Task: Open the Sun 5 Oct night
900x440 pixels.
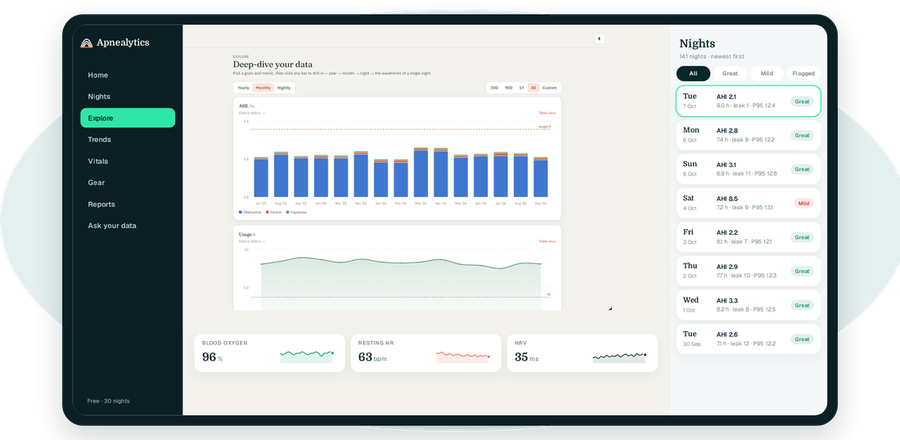Action: (x=748, y=169)
